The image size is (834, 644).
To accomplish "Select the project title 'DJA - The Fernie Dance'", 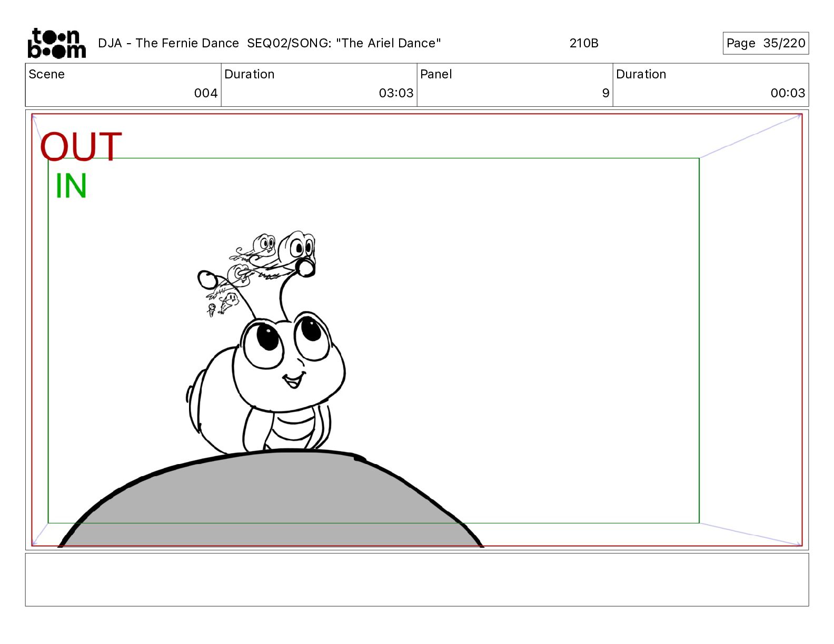I will (x=168, y=43).
